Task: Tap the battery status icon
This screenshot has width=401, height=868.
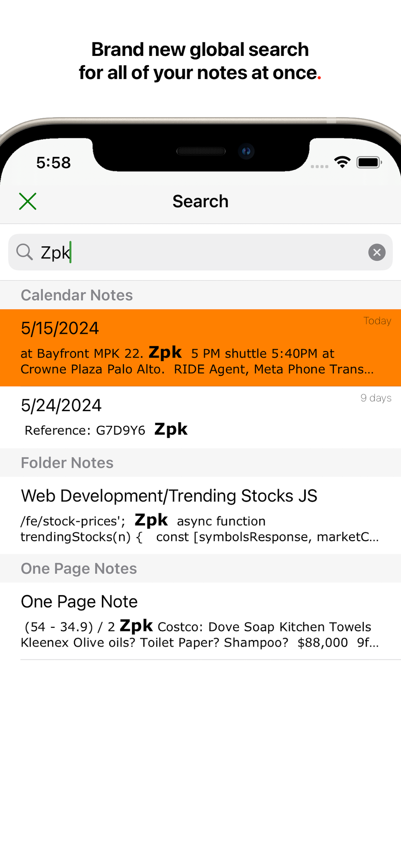Action: (369, 162)
